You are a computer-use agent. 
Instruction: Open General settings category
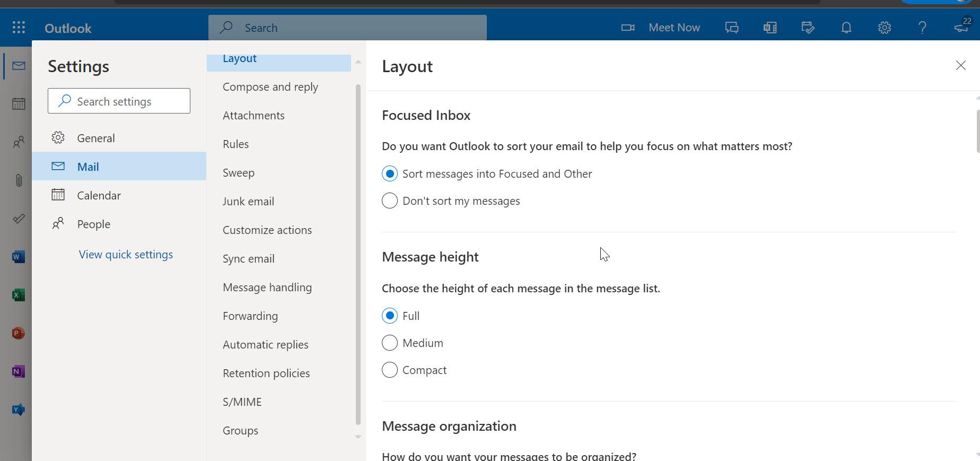[119, 138]
